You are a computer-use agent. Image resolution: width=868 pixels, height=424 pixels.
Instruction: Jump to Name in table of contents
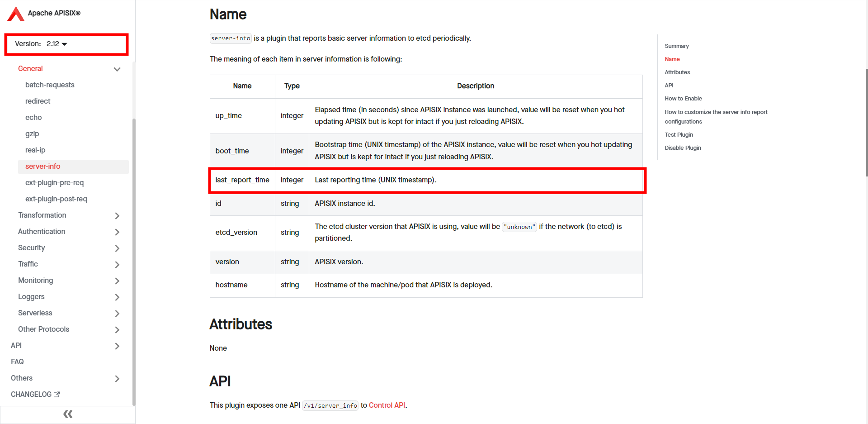672,59
